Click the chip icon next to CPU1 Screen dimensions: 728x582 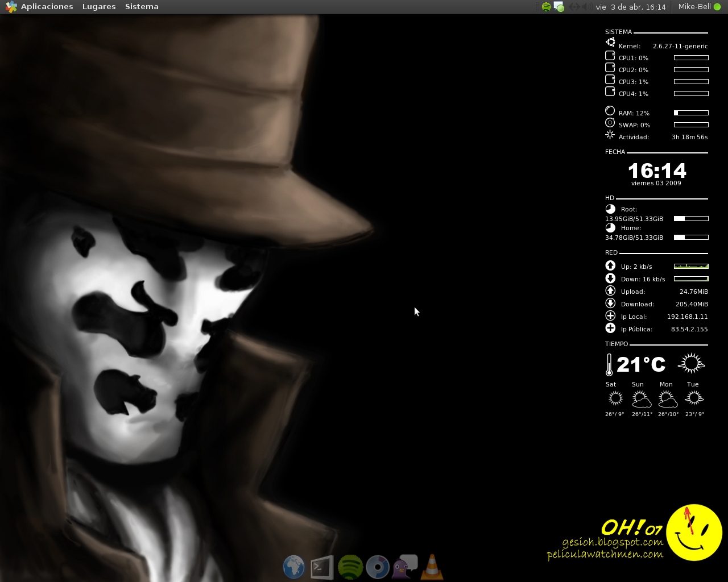(610, 56)
